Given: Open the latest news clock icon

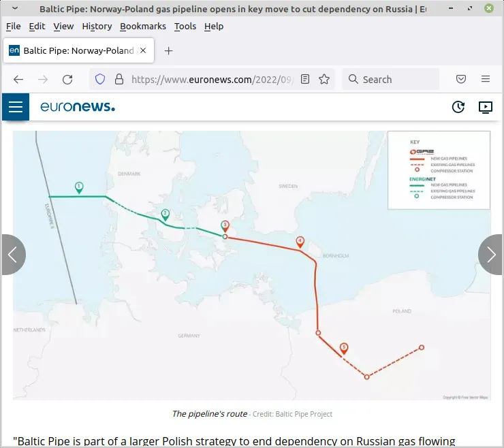Looking at the screenshot, I should [x=458, y=107].
